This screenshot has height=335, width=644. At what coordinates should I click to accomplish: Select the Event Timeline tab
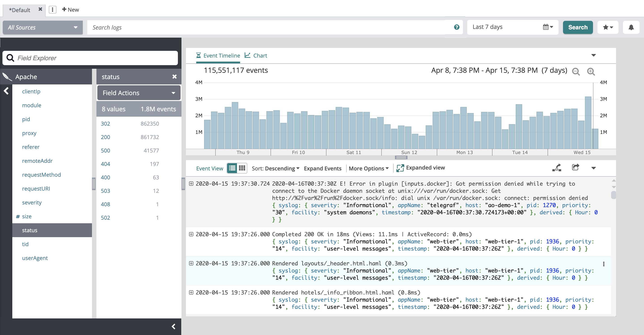tap(218, 56)
